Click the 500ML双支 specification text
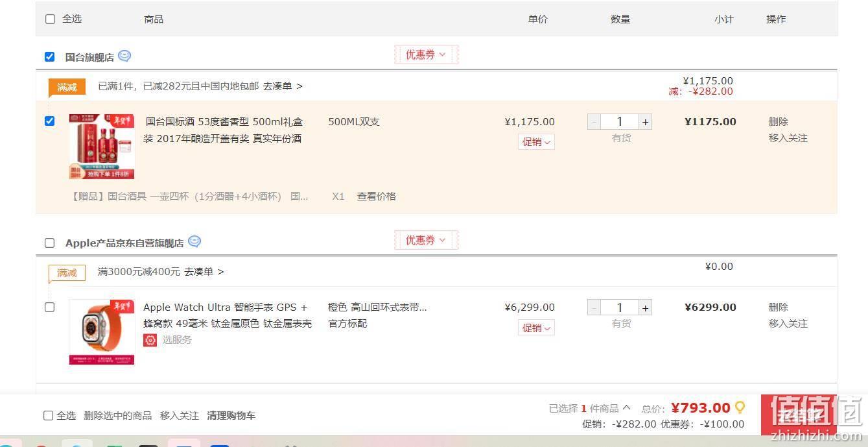Image resolution: width=868 pixels, height=447 pixels. point(354,121)
